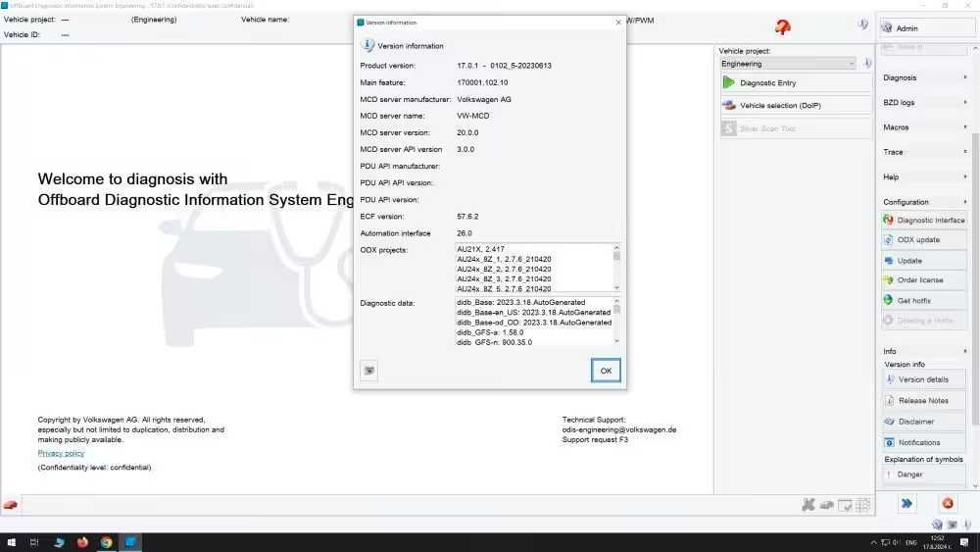Open the Privacy policy link
The height and width of the screenshot is (552, 980).
[61, 453]
